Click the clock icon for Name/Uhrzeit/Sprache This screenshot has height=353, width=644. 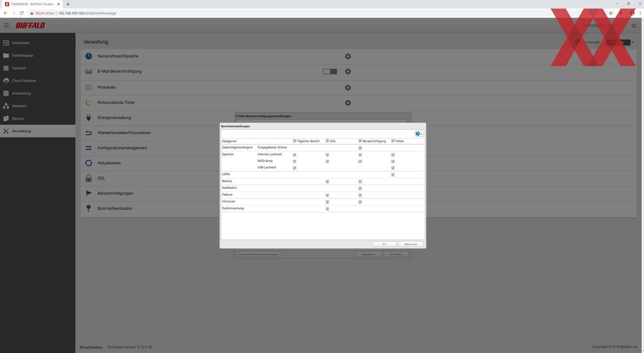click(x=89, y=56)
